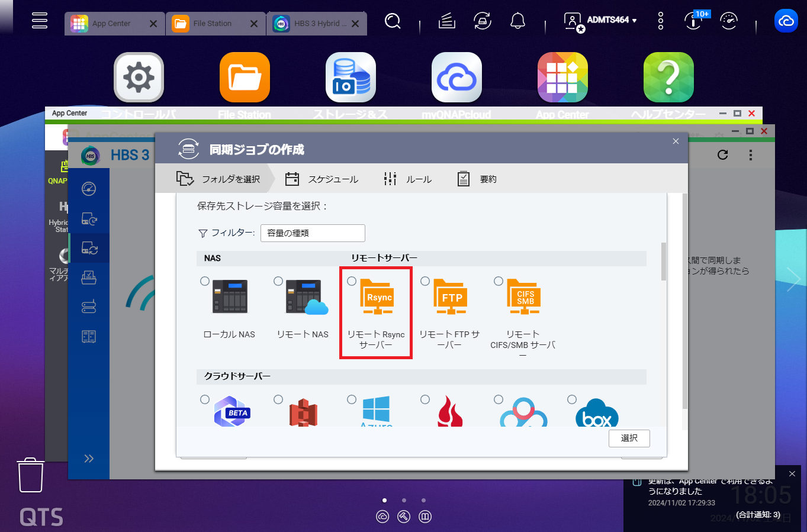Open the blue myQNAPcloud icon at the top right
807x532 pixels.
click(x=786, y=21)
